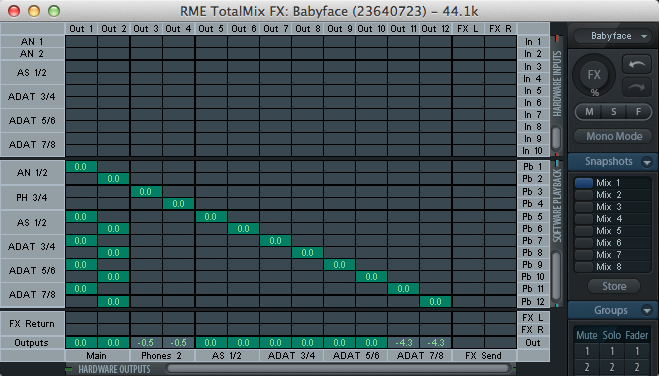Viewport: 659px width, 376px height.
Task: Click the Out 8 column header
Action: [308, 29]
